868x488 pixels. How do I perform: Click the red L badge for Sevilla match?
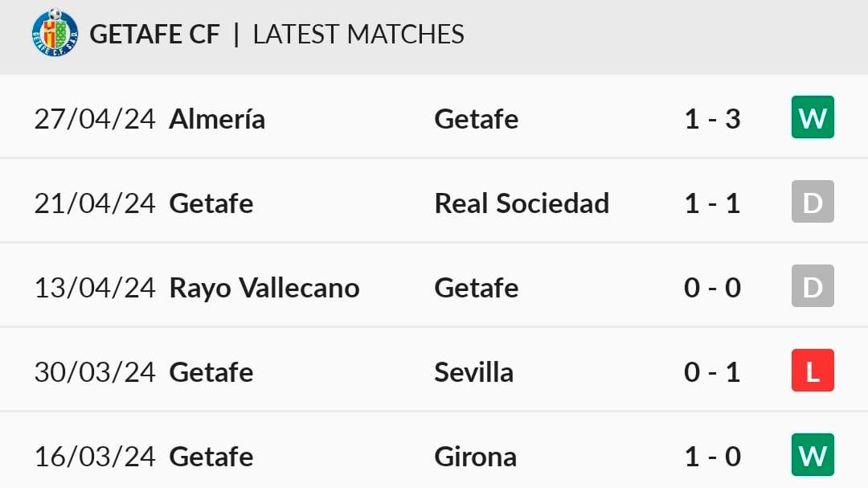[813, 371]
